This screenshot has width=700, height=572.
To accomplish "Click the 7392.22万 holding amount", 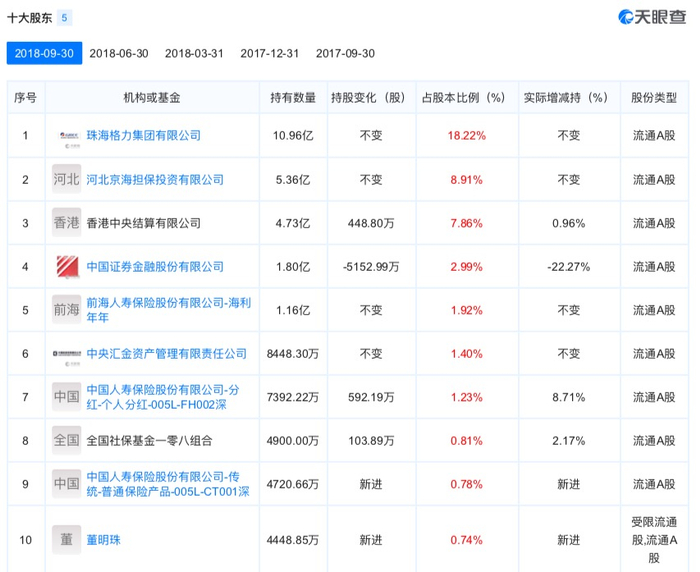I will (x=293, y=397).
